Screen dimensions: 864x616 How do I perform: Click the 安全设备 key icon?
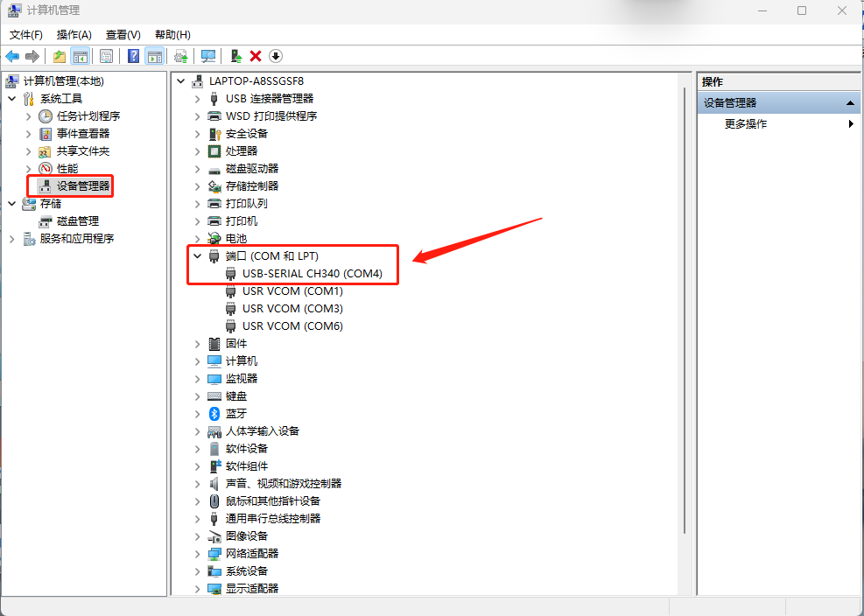pos(214,134)
